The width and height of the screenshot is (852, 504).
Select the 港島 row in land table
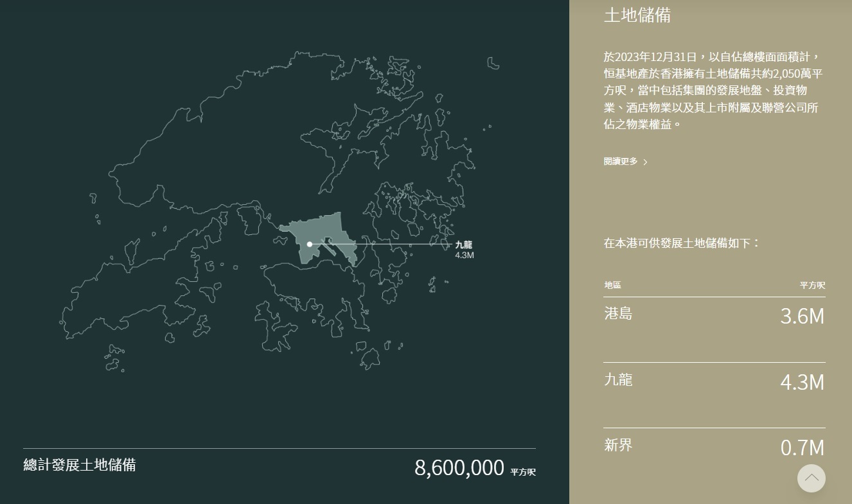[714, 329]
